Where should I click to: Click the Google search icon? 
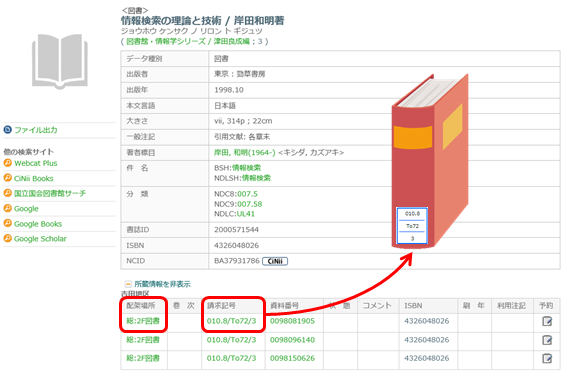click(8, 208)
